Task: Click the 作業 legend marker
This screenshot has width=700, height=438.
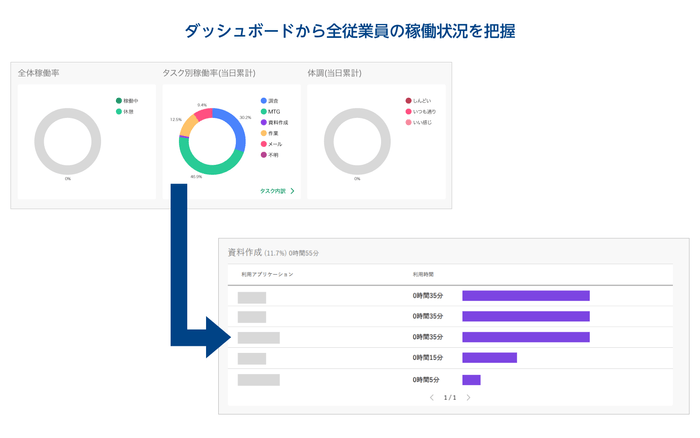Action: click(263, 133)
